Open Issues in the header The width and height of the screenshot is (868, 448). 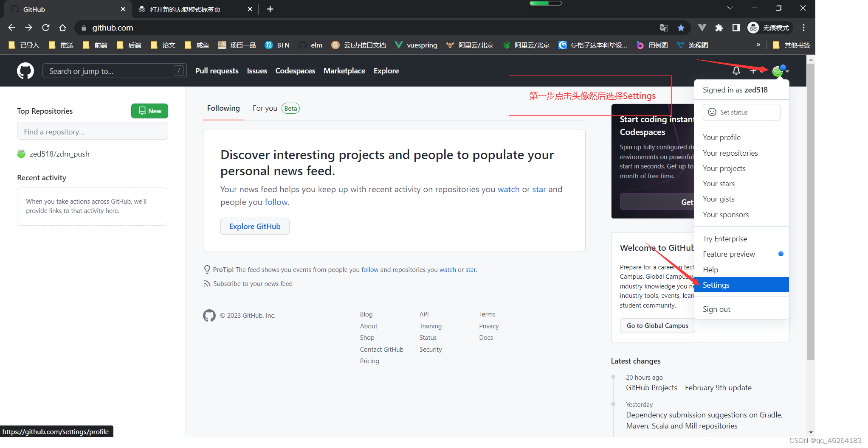(x=257, y=71)
